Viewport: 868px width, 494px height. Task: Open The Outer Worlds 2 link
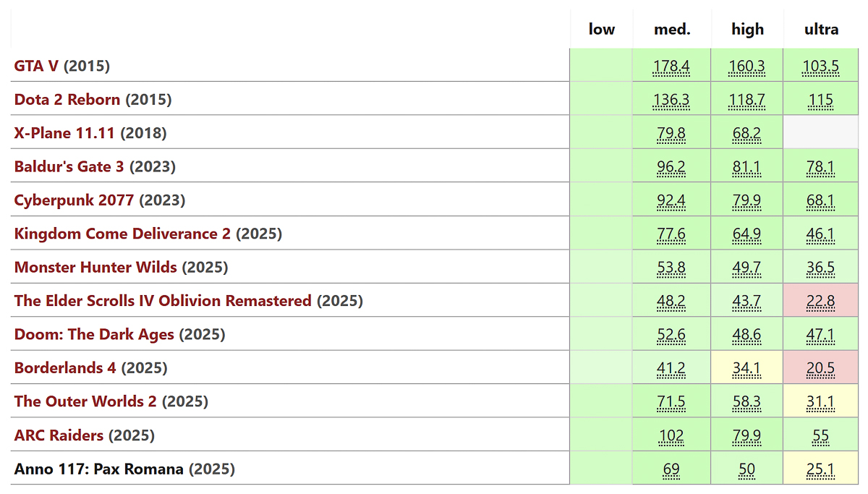click(x=85, y=401)
